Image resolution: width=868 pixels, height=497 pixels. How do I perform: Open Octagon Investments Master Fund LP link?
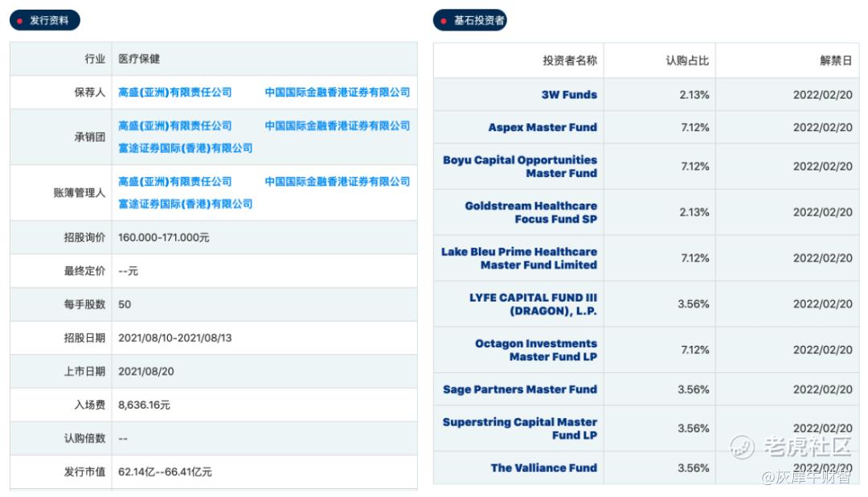coord(536,350)
